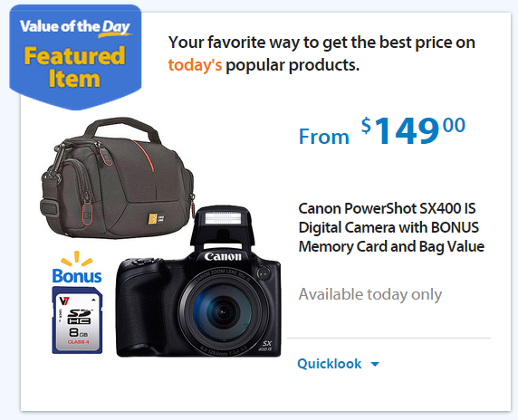518x420 pixels.
Task: Click the 8GB SD card image
Action: coord(77,320)
